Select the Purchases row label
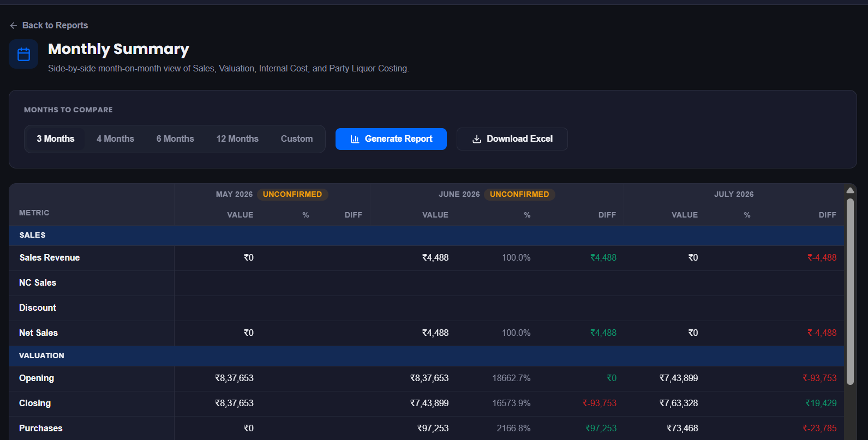 (41, 429)
